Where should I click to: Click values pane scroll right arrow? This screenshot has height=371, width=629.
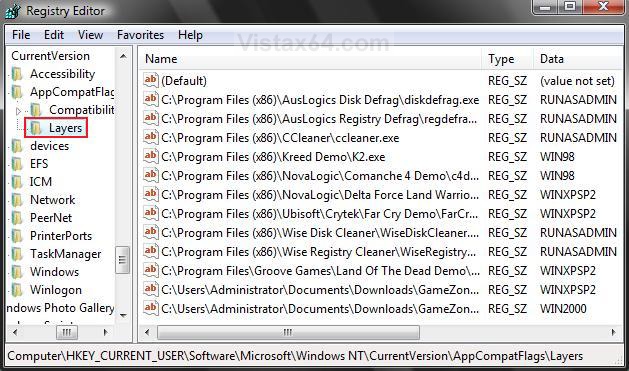[613, 332]
